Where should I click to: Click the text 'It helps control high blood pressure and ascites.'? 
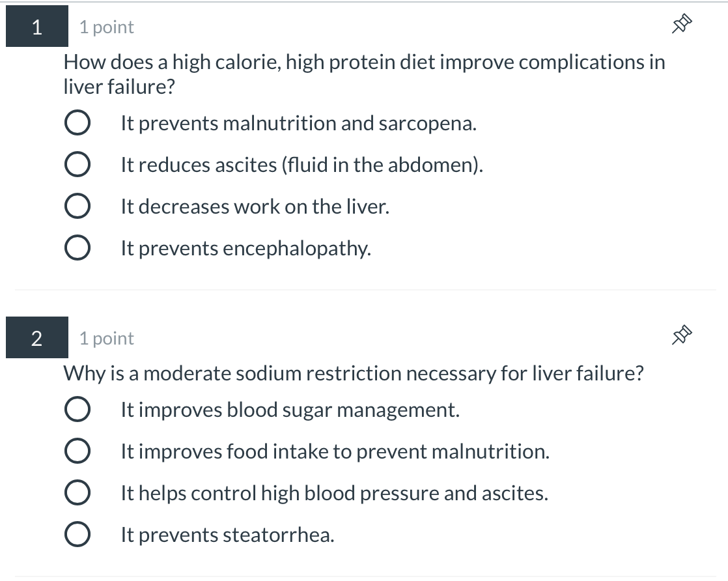(x=334, y=494)
